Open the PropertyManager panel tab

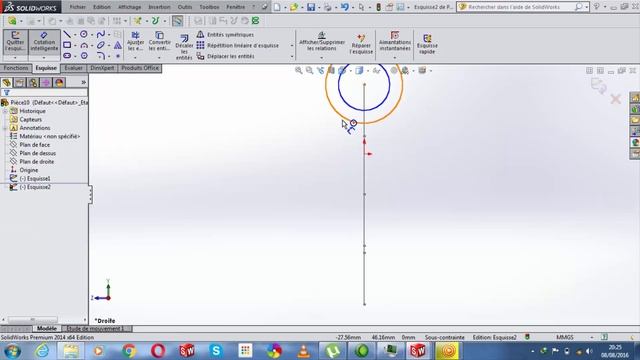click(20, 83)
